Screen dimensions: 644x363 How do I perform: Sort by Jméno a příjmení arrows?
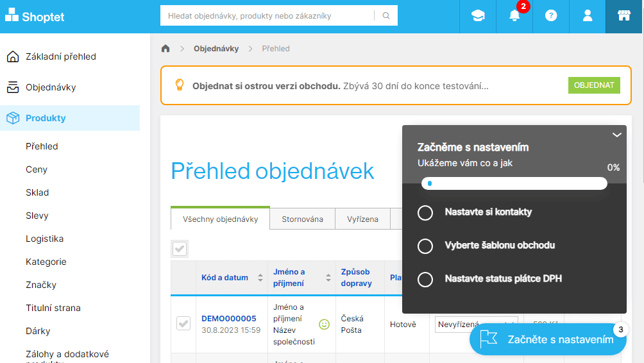[x=328, y=278]
